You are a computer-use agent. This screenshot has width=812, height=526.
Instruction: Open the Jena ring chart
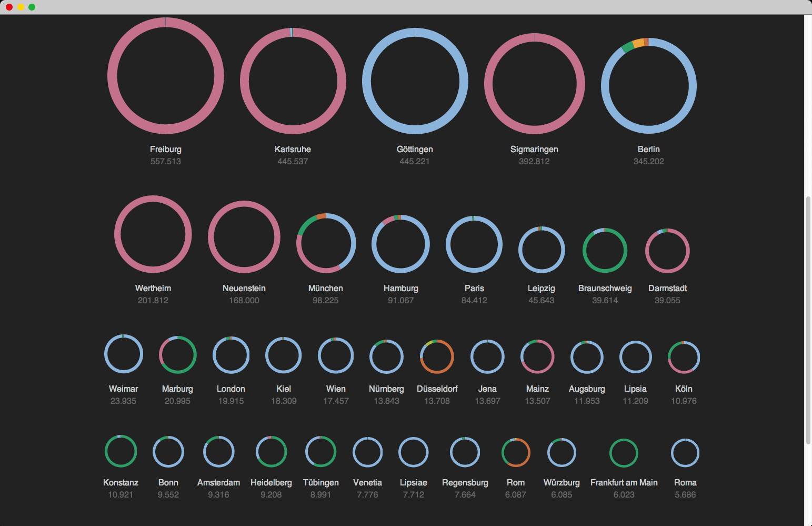pyautogui.click(x=487, y=356)
